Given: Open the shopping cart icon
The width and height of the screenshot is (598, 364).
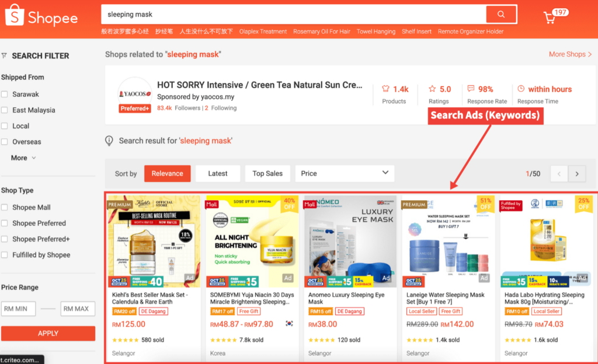Looking at the screenshot, I should pyautogui.click(x=550, y=17).
